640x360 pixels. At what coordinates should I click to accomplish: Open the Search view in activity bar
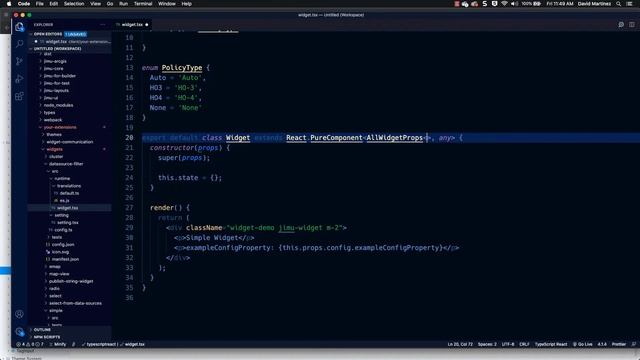coord(19,44)
